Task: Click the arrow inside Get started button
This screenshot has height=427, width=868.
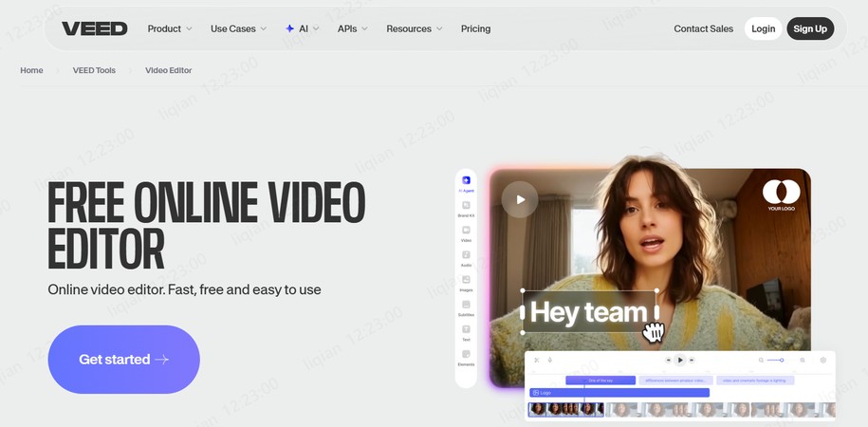Action: 161,360
